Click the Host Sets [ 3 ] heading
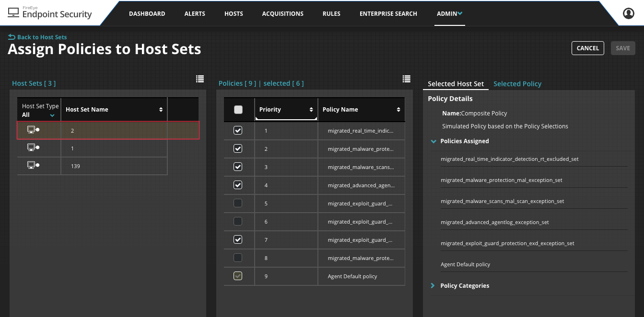The width and height of the screenshot is (644, 317). pyautogui.click(x=34, y=83)
